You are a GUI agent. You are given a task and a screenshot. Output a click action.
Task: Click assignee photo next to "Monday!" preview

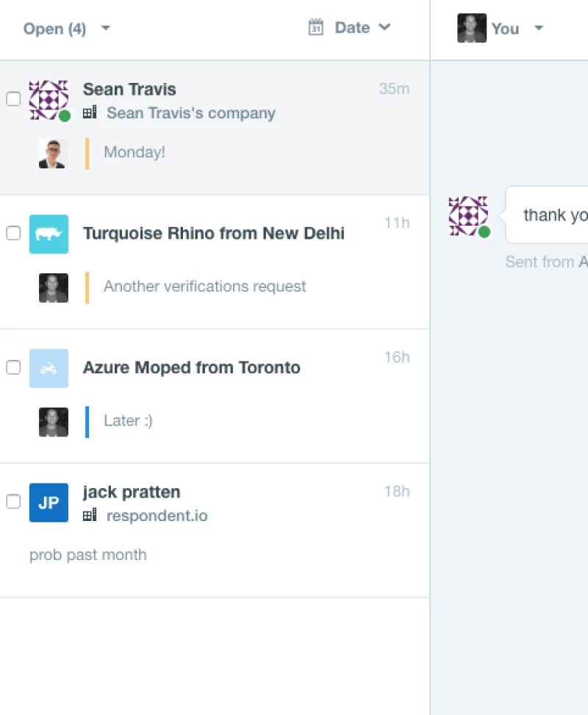pos(53,153)
